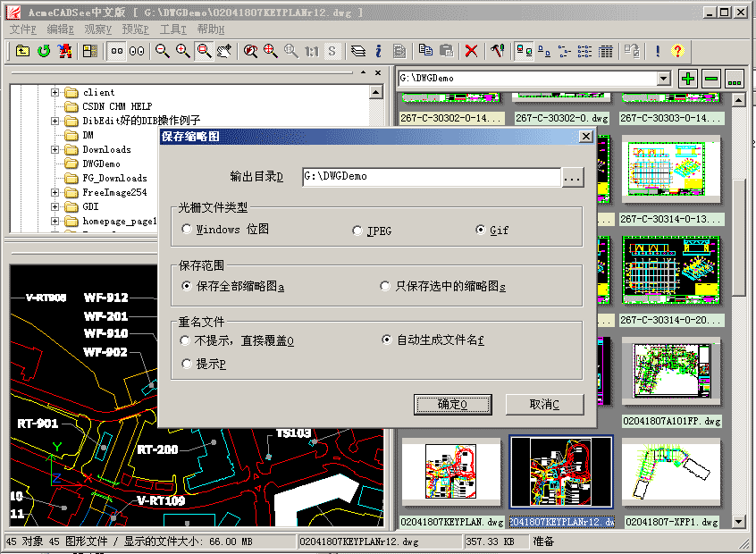Image resolution: width=756 pixels, height=554 pixels.
Task: Click the zoom extents crosshair magnifier icon
Action: pyautogui.click(x=271, y=51)
